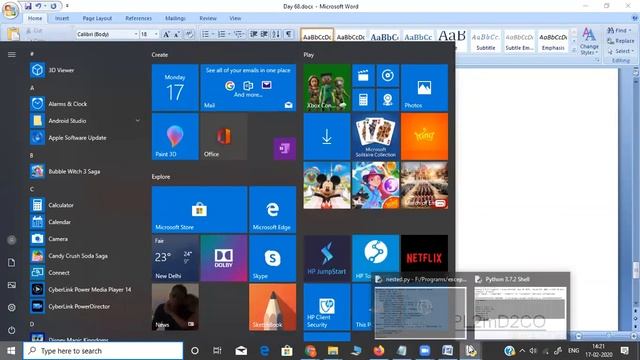
Task: Open Firefox from the taskbar
Action: (x=378, y=351)
